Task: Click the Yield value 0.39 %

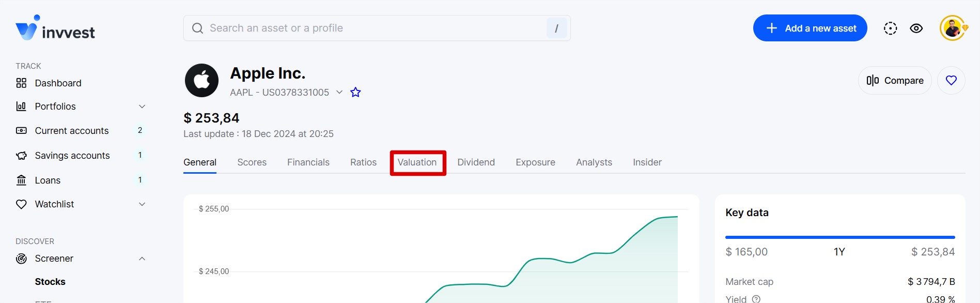Action: [940, 299]
